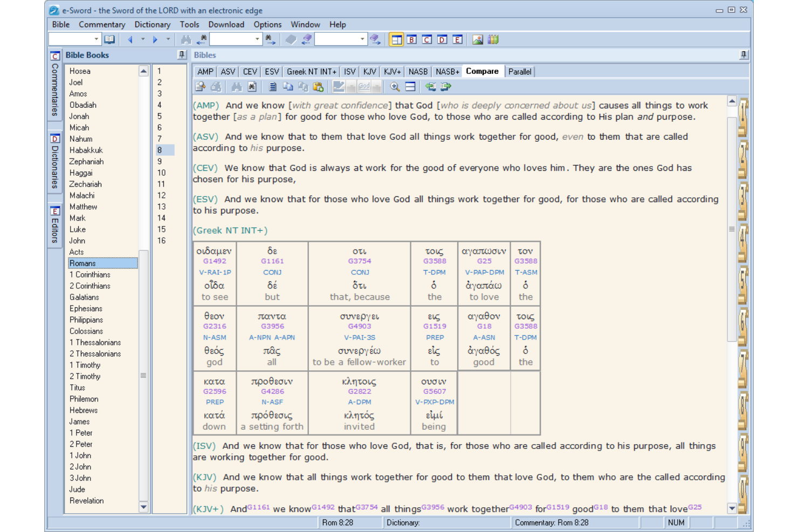Toggle the Editor E layout button
This screenshot has height=532, width=798.
(x=457, y=39)
